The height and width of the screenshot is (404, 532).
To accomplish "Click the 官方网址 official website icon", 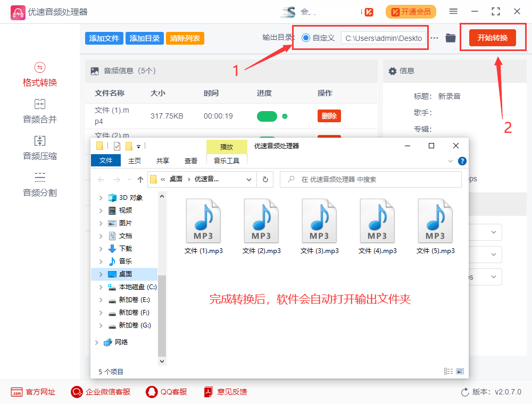I will 16,392.
